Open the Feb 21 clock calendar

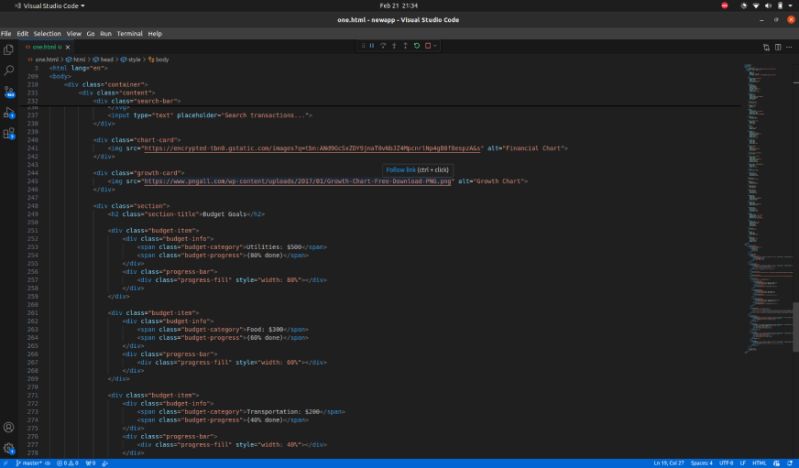398,6
